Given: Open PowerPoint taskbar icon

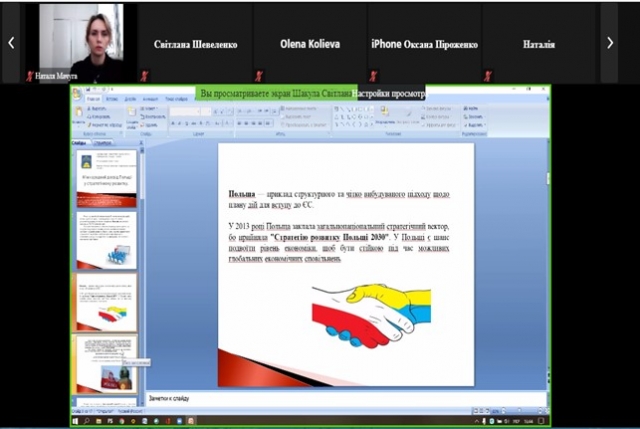Looking at the screenshot, I should click(191, 421).
